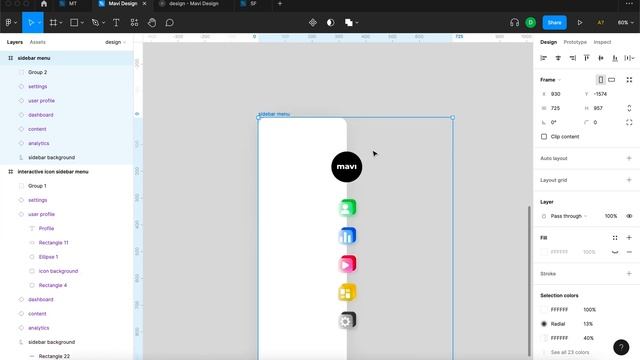Image resolution: width=640 pixels, height=360 pixels.
Task: Select the Hand tool
Action: pyautogui.click(x=152, y=23)
